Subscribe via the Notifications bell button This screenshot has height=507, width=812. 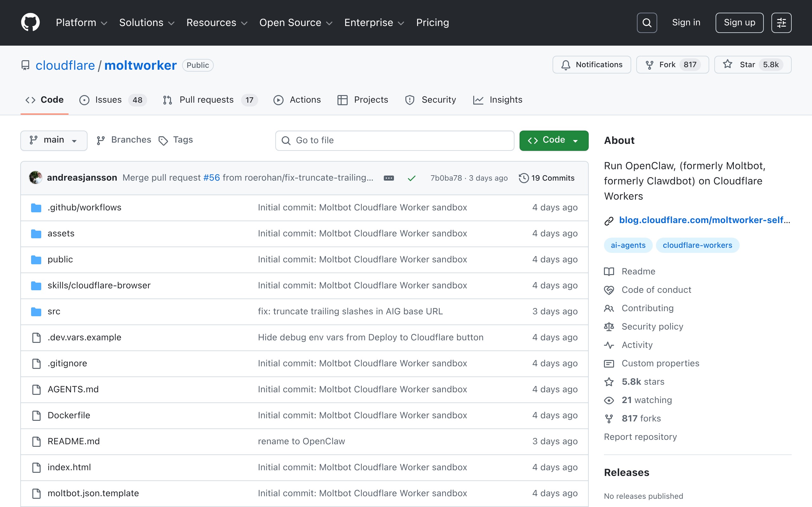[592, 64]
